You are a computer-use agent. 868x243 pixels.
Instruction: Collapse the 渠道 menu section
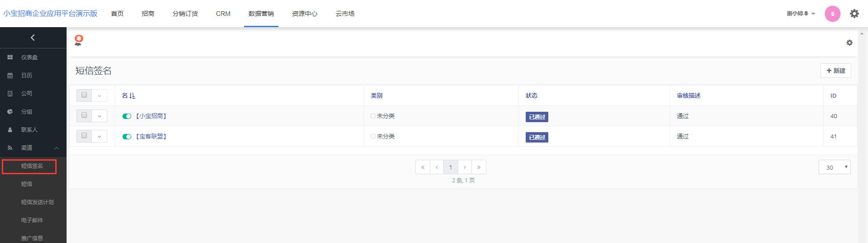[x=57, y=148]
